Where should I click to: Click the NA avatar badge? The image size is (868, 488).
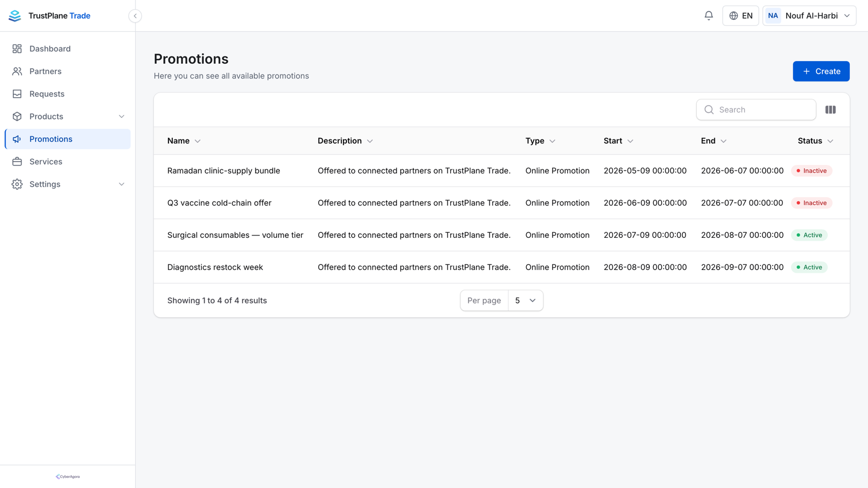(772, 16)
